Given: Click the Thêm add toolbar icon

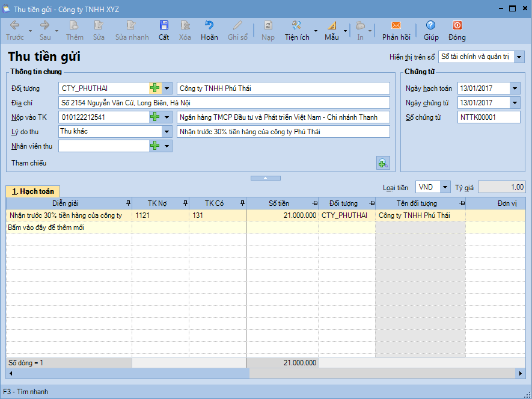Looking at the screenshot, I should pos(75,31).
